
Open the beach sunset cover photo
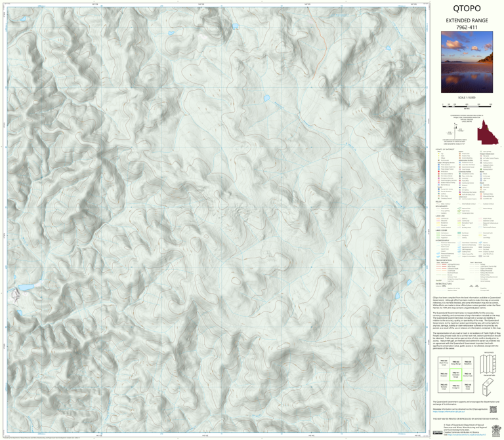[467, 62]
